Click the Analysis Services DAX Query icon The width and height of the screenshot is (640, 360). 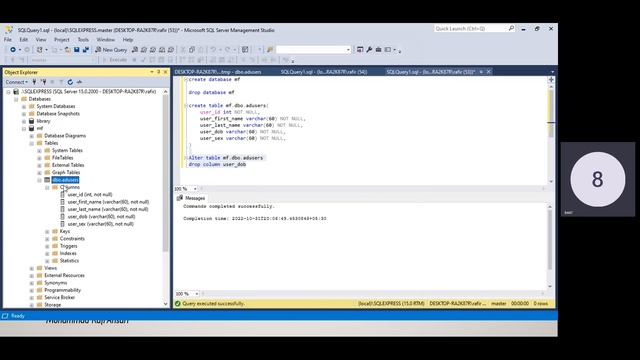pos(171,49)
